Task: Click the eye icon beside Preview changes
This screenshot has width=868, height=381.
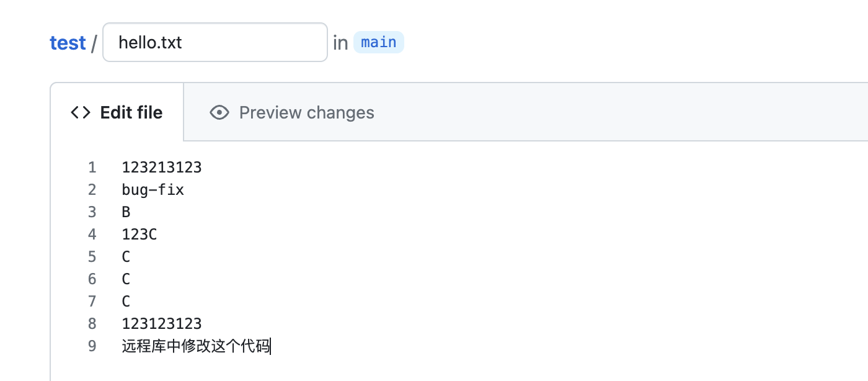Action: 219,112
